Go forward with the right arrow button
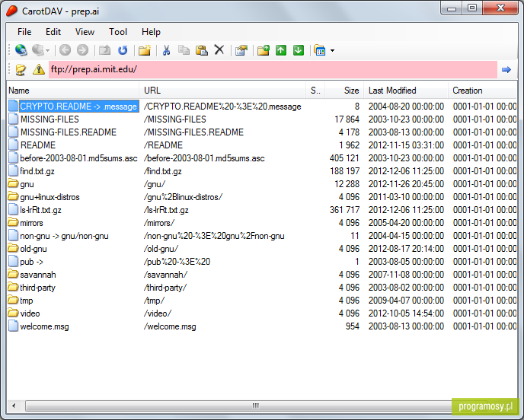 (x=82, y=50)
